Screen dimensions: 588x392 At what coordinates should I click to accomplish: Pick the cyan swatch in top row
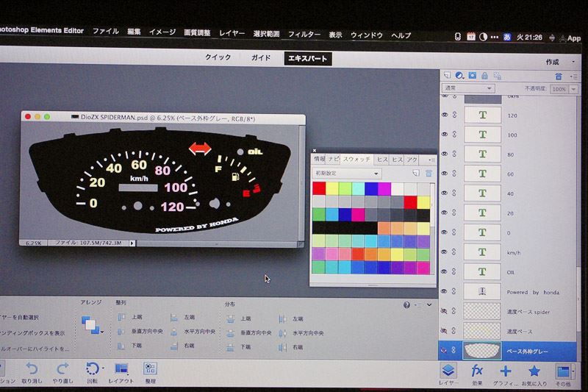pos(358,189)
